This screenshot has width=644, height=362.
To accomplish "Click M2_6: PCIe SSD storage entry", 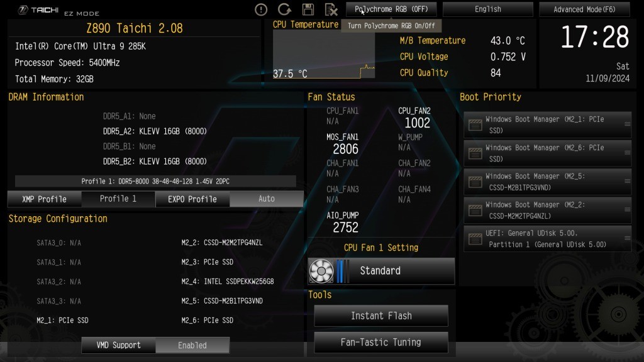I will pyautogui.click(x=208, y=320).
